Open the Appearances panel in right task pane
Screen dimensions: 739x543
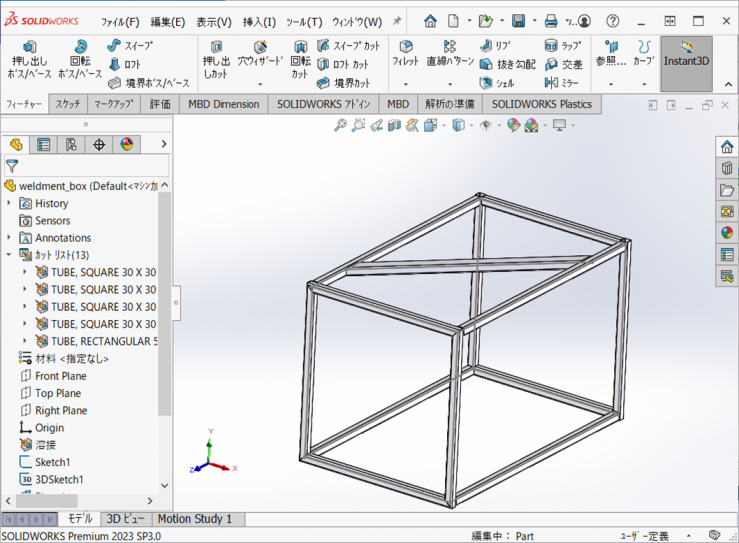[x=727, y=233]
